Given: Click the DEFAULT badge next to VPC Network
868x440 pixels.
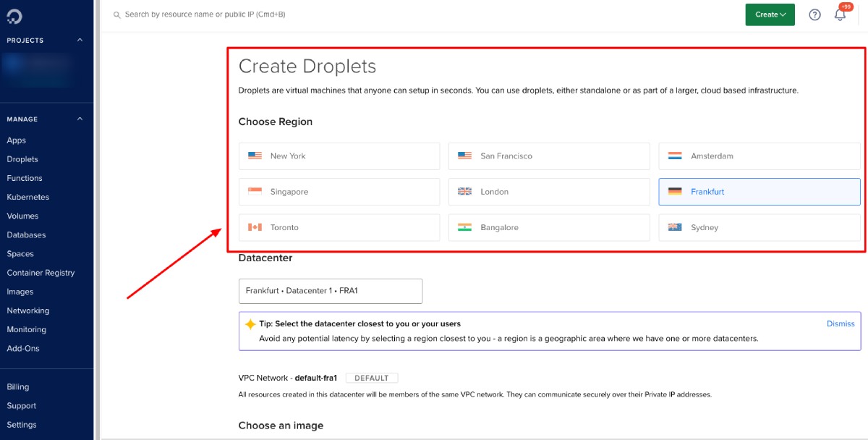Looking at the screenshot, I should pyautogui.click(x=372, y=377).
